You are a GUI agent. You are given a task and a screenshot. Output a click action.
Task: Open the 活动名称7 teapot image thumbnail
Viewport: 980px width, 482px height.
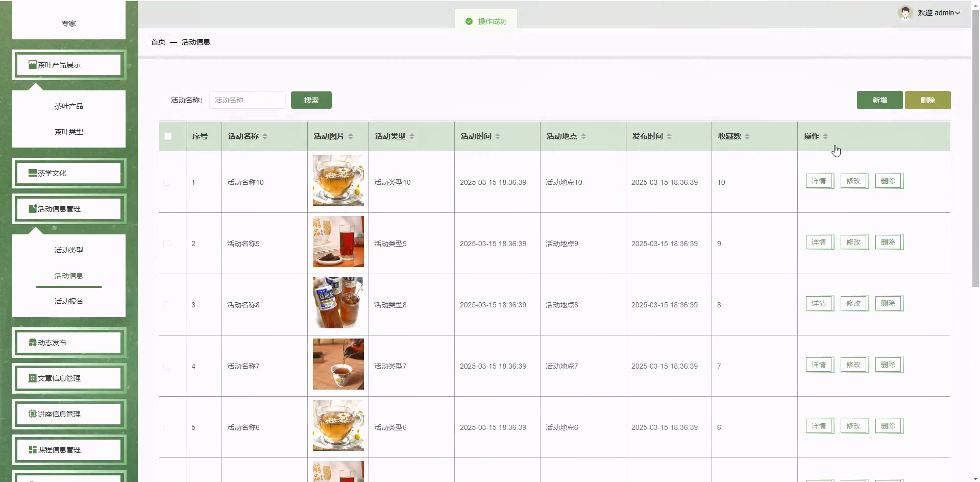pyautogui.click(x=338, y=364)
